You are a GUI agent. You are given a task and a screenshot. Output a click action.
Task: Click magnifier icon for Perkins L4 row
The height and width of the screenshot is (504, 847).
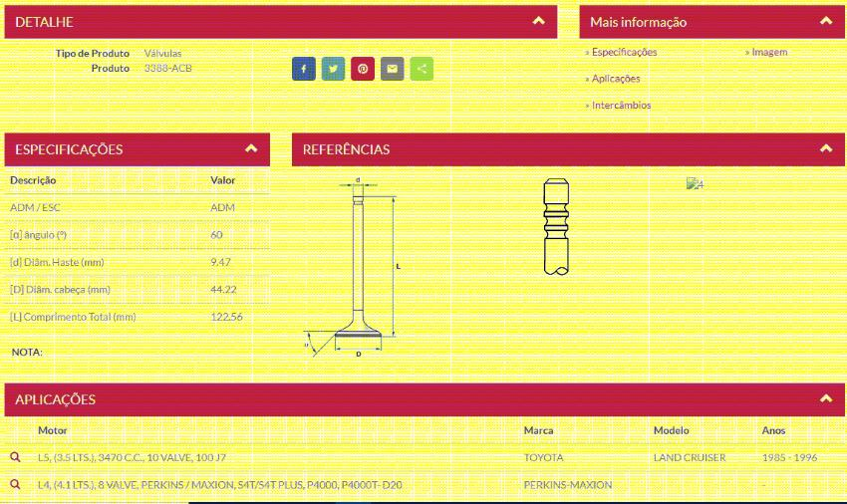pos(15,484)
